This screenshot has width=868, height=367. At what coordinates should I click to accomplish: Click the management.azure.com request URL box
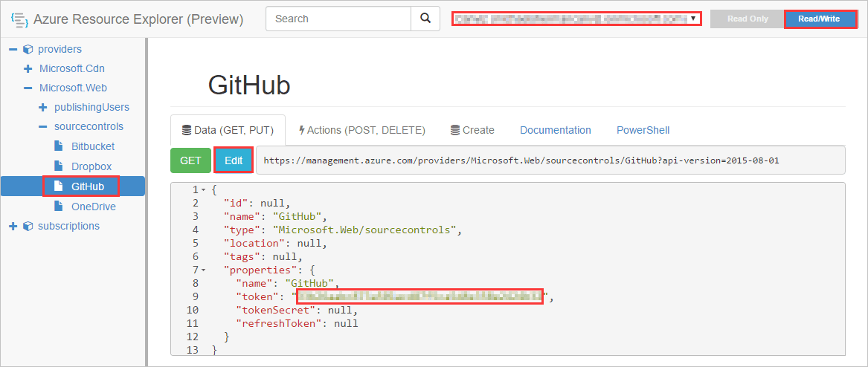pyautogui.click(x=551, y=160)
